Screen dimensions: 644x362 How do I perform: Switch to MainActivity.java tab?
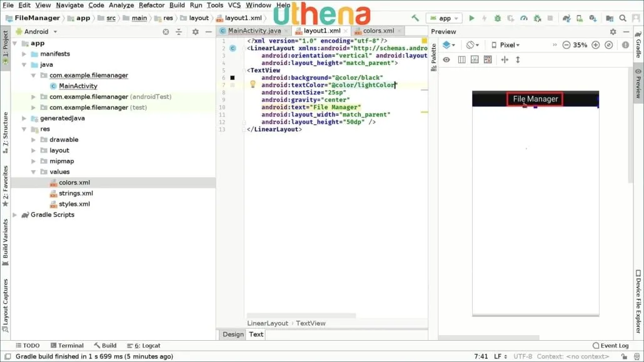(x=254, y=31)
